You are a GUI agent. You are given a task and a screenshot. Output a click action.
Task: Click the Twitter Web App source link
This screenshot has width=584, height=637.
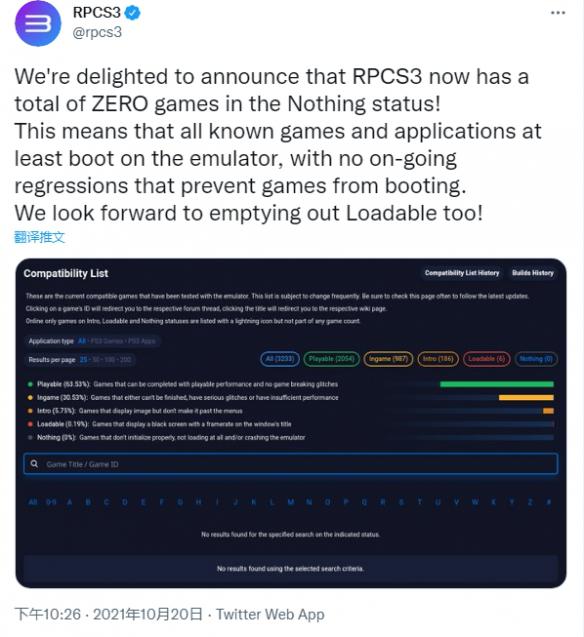(270, 614)
